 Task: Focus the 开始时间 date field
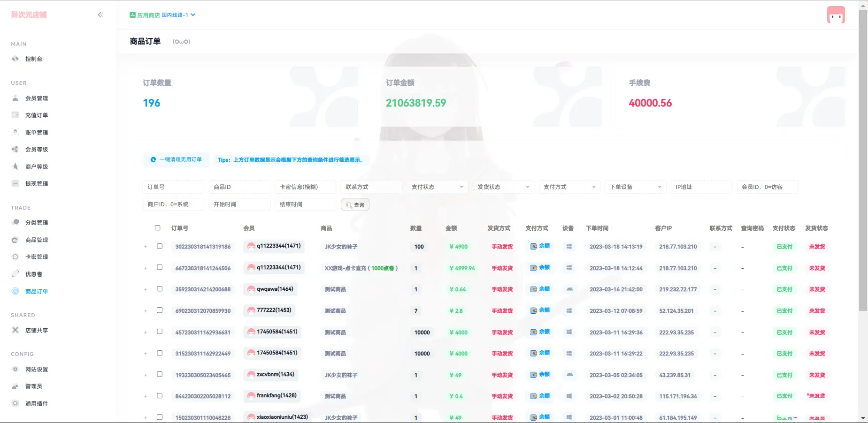coord(239,204)
